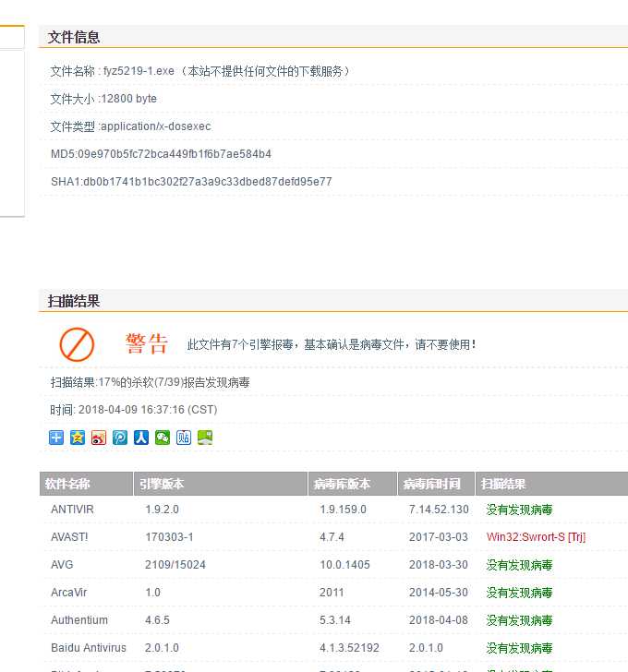
Task: Click AVAST database date 2017-03-03
Action: 438,537
